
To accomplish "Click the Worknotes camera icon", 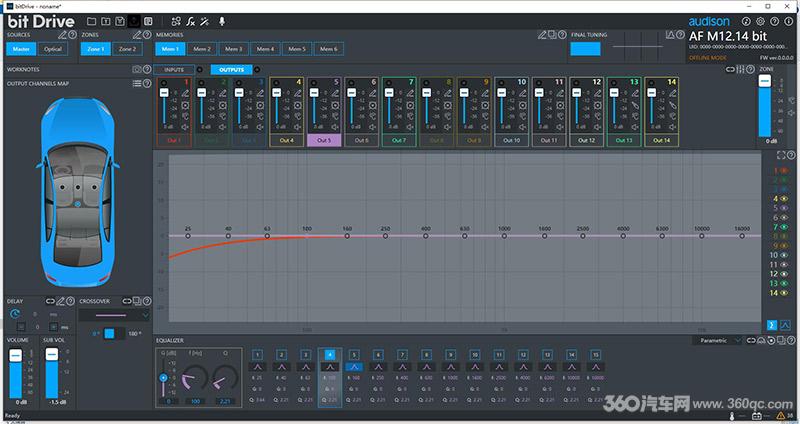I will [137, 69].
